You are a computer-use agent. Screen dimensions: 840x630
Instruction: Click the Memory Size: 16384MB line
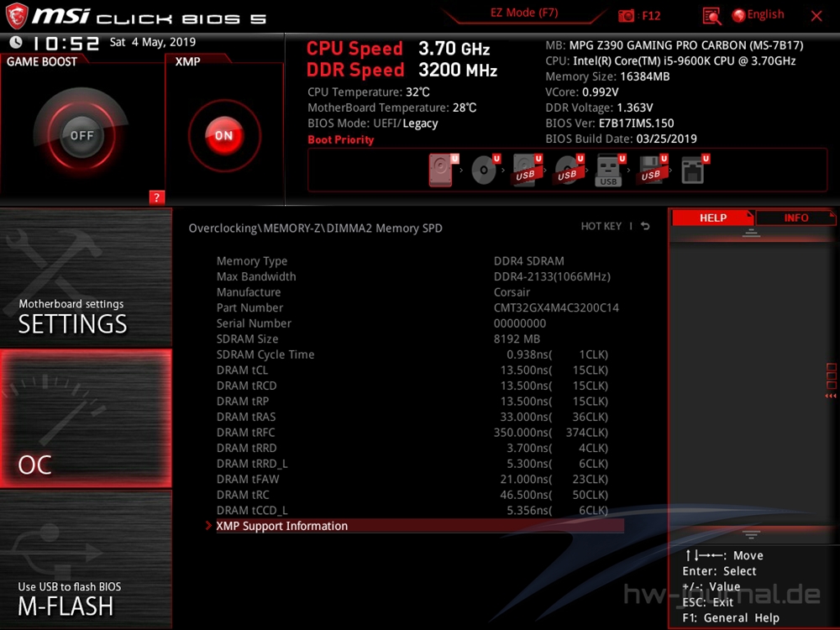[607, 76]
